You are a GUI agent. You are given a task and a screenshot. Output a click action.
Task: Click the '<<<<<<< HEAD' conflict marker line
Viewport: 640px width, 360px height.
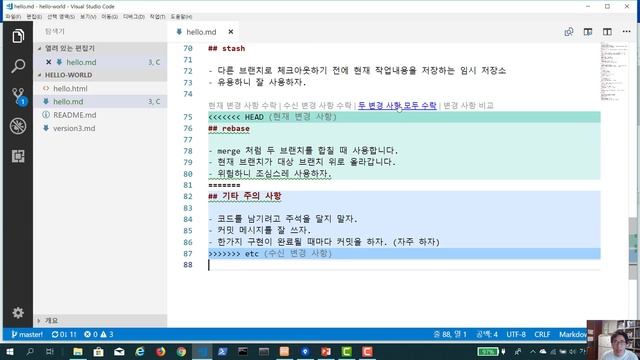pyautogui.click(x=404, y=117)
